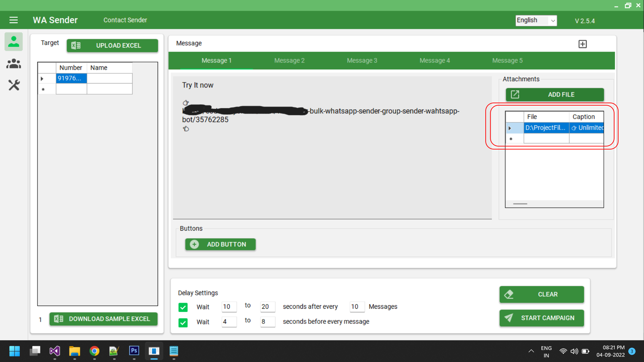Open the group sender sidebar icon
The image size is (644, 362).
13,64
